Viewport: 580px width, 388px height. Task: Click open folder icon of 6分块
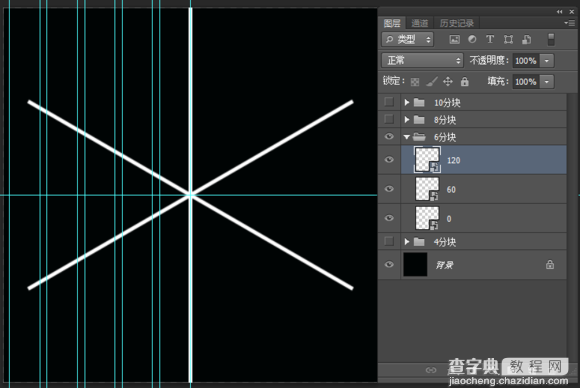tap(419, 137)
